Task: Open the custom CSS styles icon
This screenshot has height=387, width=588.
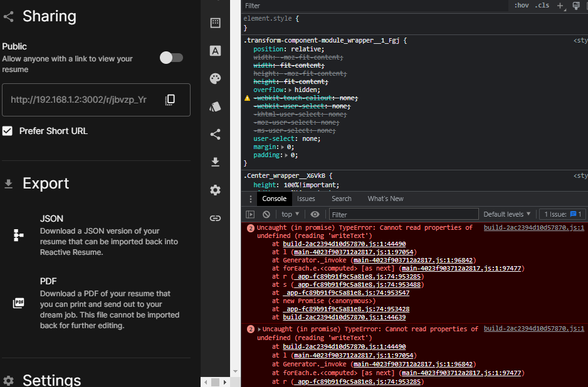Action: coord(215,106)
